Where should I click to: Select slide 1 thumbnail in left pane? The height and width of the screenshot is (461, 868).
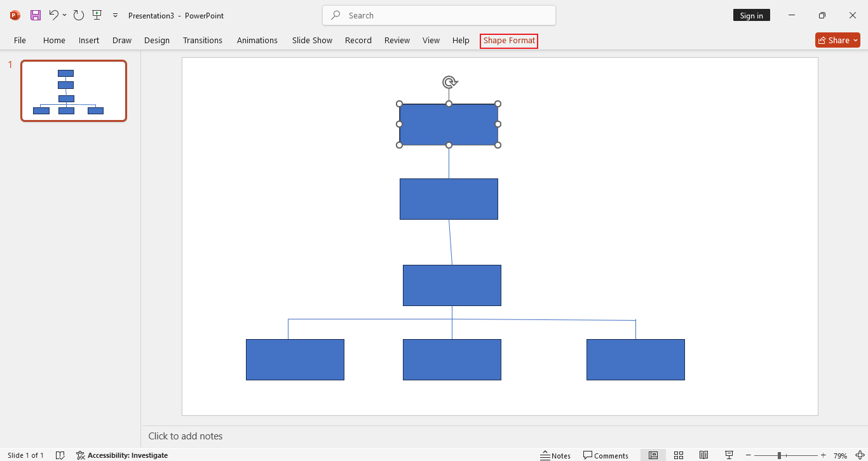(73, 90)
